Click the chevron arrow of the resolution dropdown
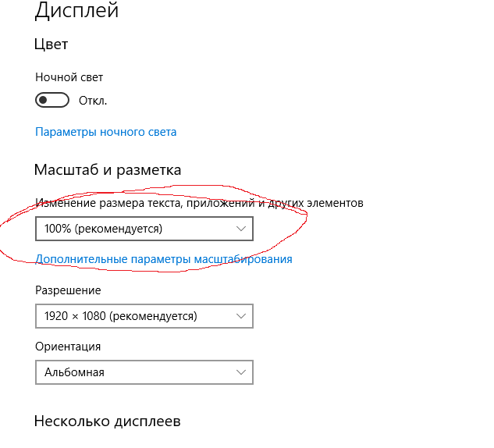The height and width of the screenshot is (448, 494). click(x=242, y=316)
